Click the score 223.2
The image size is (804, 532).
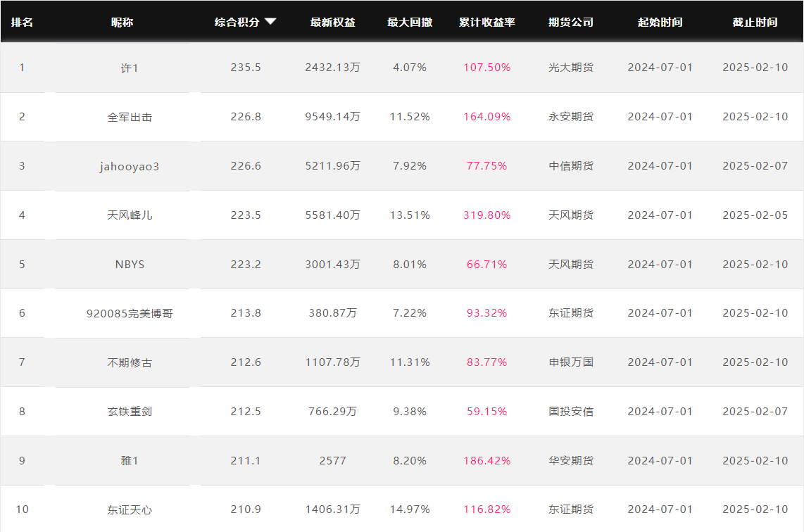click(x=246, y=265)
